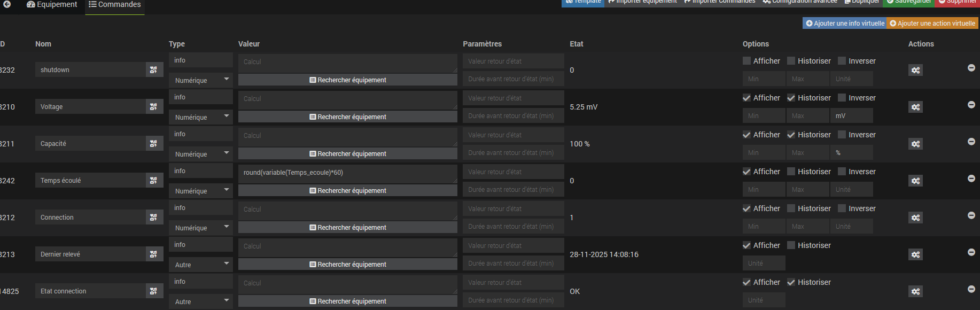The height and width of the screenshot is (310, 980).
Task: Open icon picker for Capacité name
Action: [x=154, y=143]
